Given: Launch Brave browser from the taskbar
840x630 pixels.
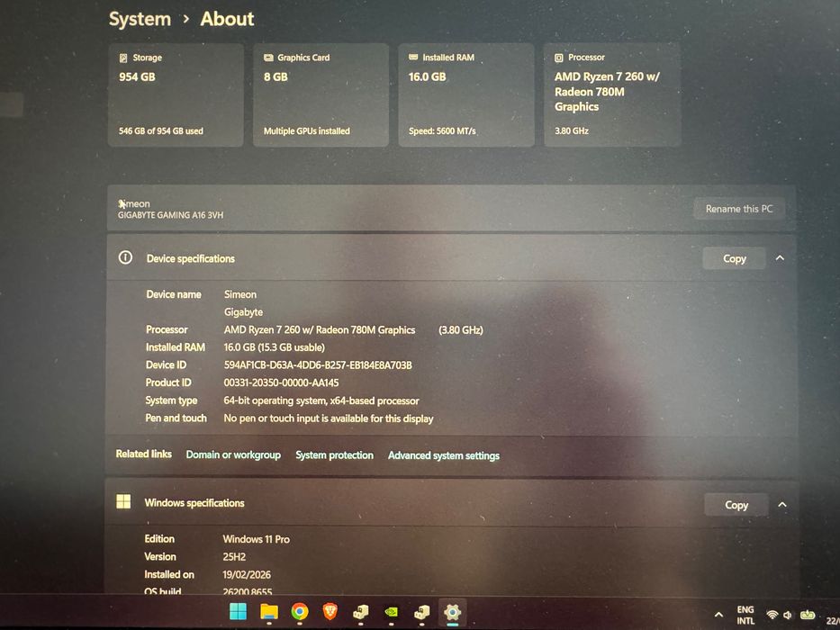Looking at the screenshot, I should [330, 611].
